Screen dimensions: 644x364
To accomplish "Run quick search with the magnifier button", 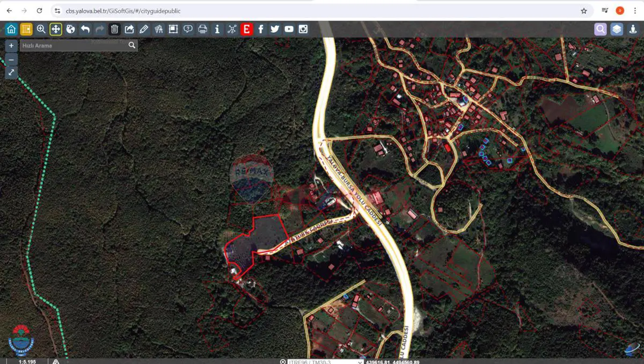I will point(132,46).
